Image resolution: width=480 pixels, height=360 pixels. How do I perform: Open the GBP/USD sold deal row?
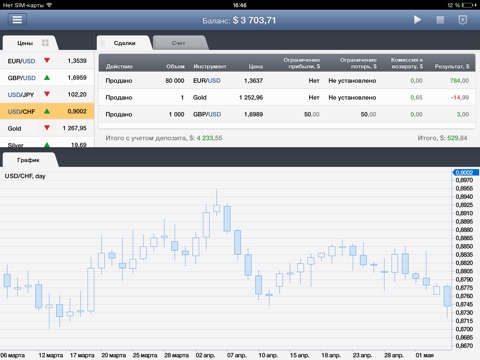coord(287,114)
